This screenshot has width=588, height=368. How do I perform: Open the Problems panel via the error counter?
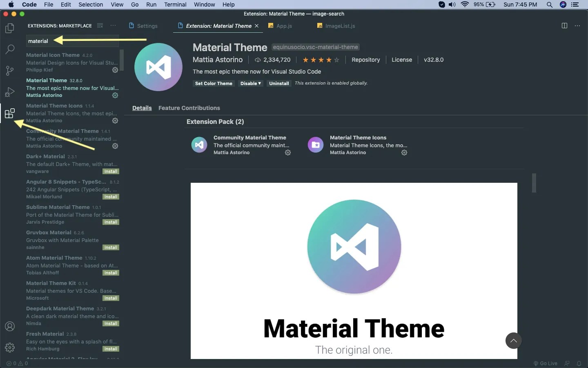tap(16, 364)
